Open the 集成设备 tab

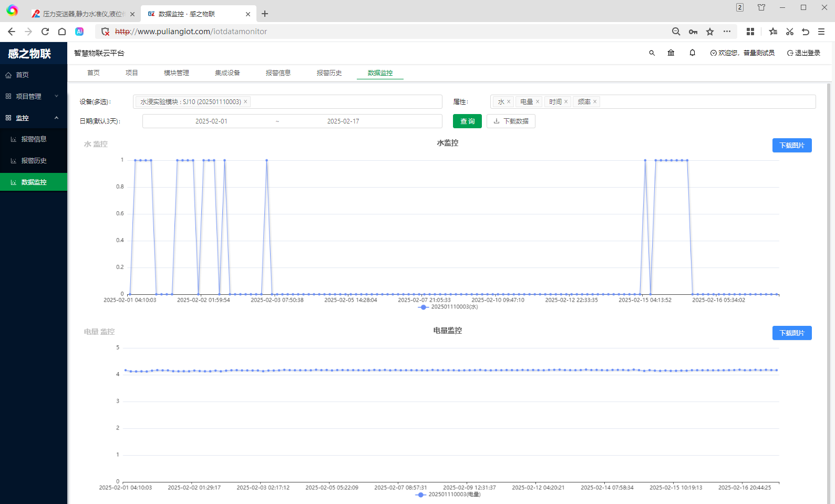[227, 73]
